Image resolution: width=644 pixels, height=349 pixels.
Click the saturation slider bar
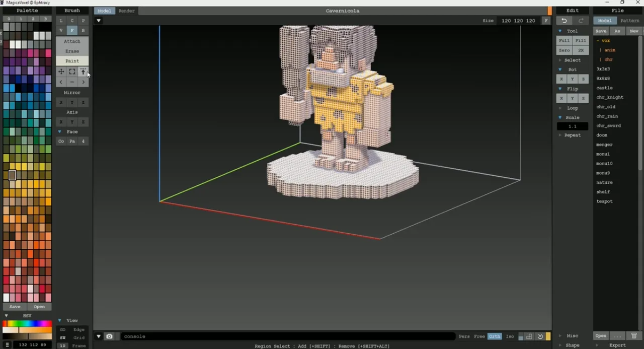click(x=27, y=330)
